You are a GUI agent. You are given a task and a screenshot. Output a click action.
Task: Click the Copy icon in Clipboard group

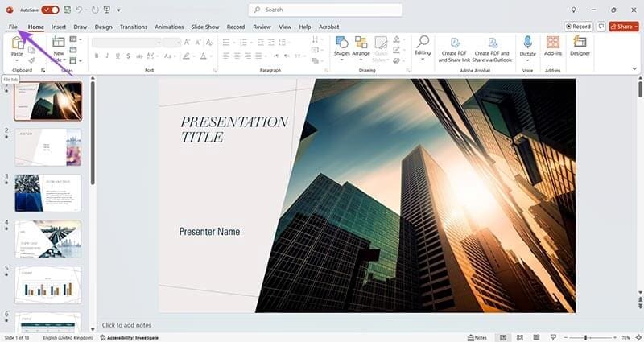point(31,50)
